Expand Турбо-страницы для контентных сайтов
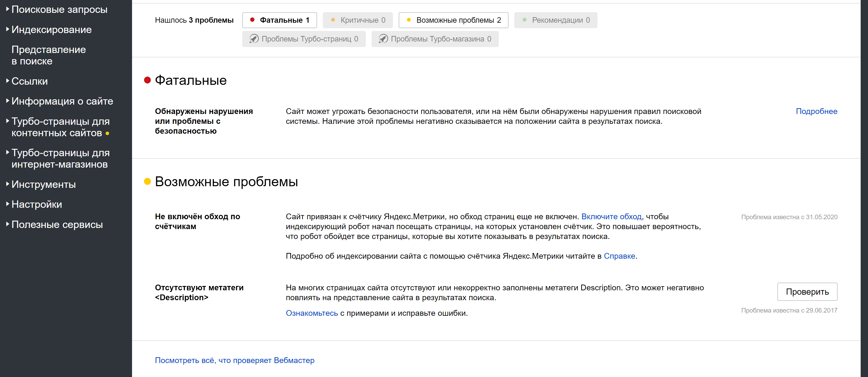 (x=61, y=127)
